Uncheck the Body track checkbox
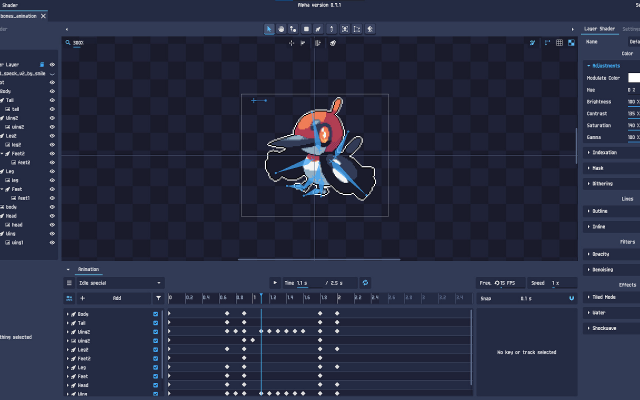Screen dimensions: 640x400 [156, 314]
